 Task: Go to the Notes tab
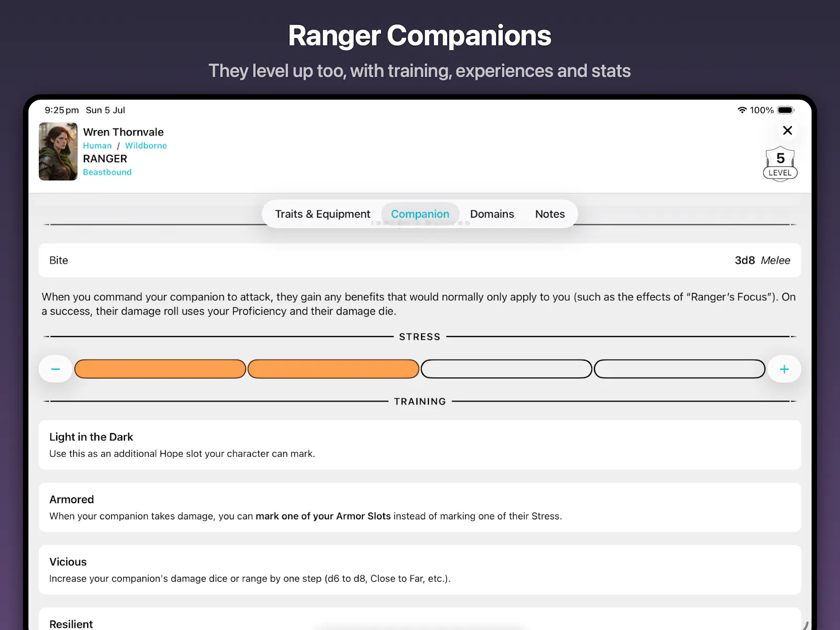click(x=550, y=214)
